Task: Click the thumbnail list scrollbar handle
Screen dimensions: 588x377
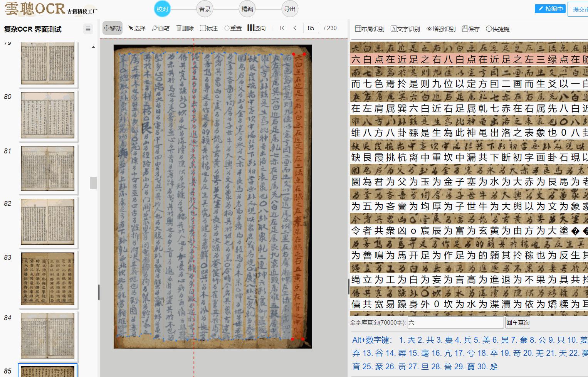Action: pyautogui.click(x=93, y=183)
